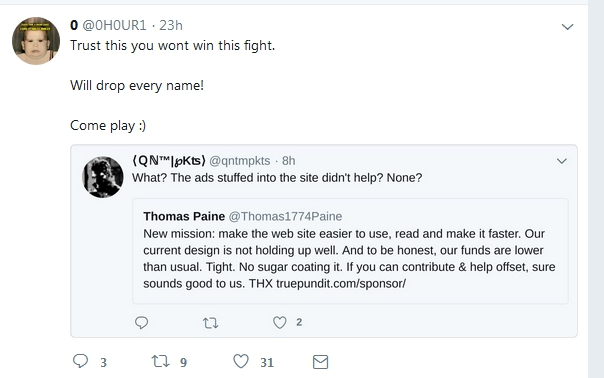Screen dimensions: 604x378
Task: Like the quoted tweet with 2 likes
Action: pyautogui.click(x=280, y=322)
